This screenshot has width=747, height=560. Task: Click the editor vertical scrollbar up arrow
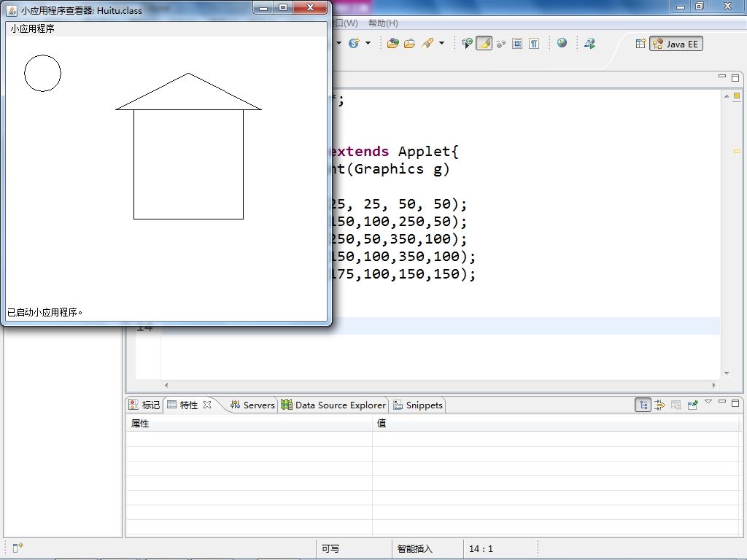point(727,97)
